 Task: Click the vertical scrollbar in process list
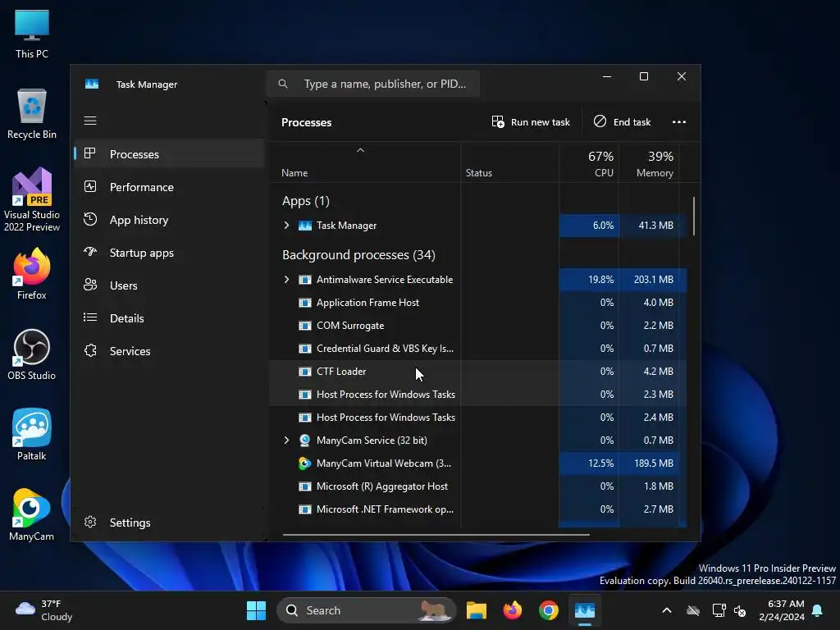pos(694,216)
